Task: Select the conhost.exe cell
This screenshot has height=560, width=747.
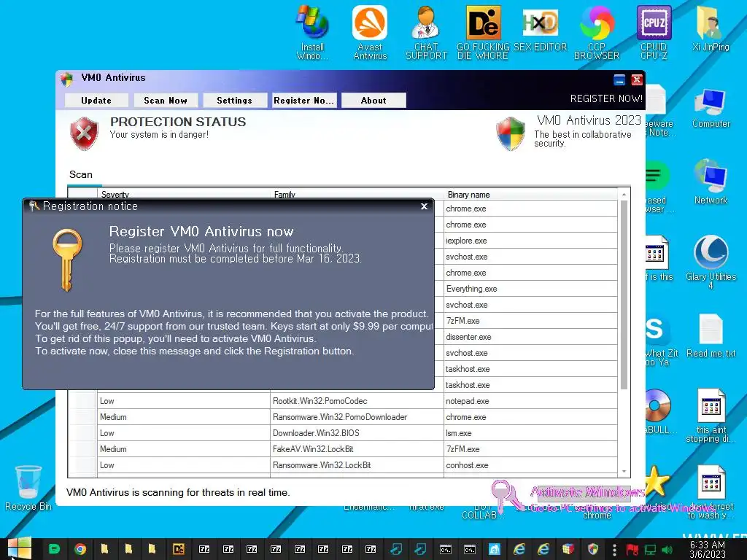Action: tap(530, 465)
